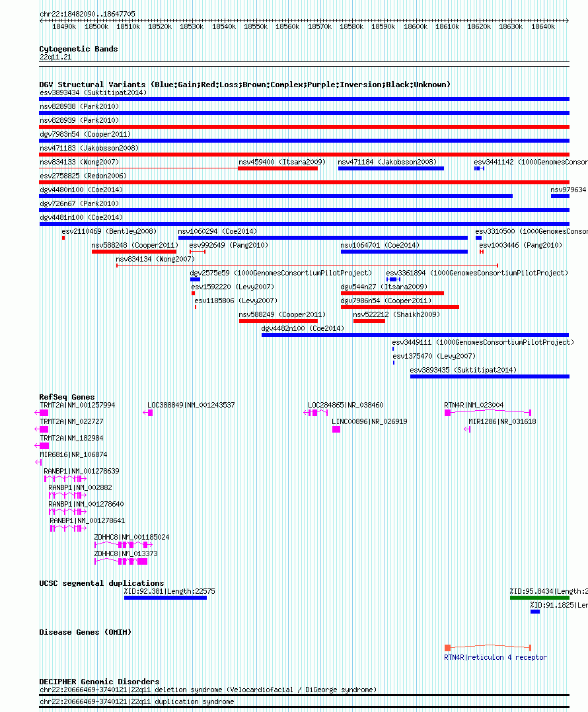Select the ZDHHC8 NM_013373 gene model
Screen dimensions: 588x712
click(x=121, y=561)
